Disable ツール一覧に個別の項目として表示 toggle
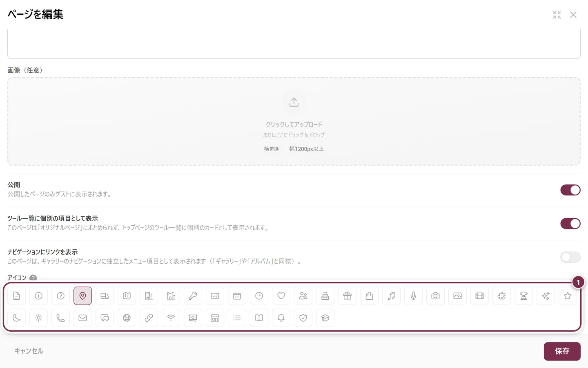The height and width of the screenshot is (368, 588). (x=570, y=223)
